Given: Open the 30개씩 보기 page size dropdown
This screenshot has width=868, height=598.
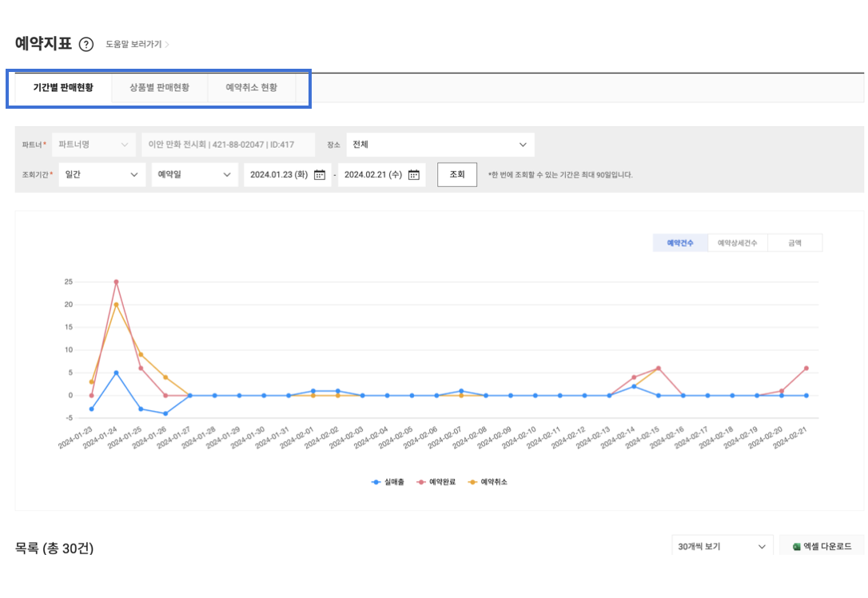Looking at the screenshot, I should (x=722, y=547).
